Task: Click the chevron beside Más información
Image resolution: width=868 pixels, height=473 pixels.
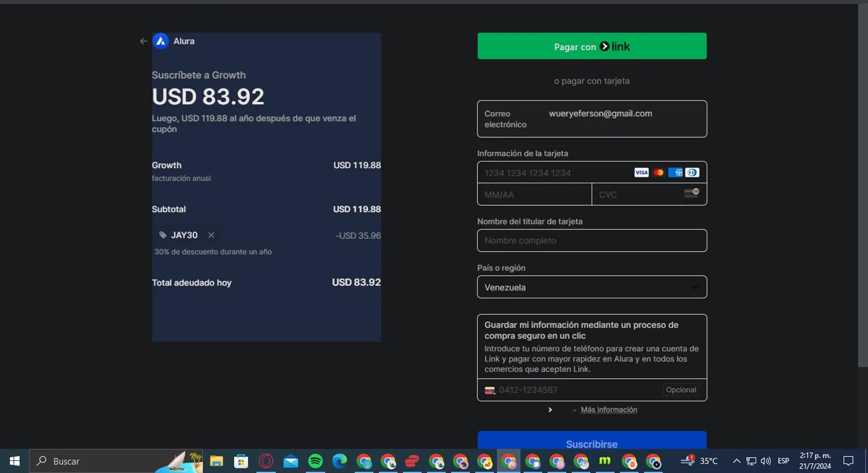Action: click(x=550, y=410)
